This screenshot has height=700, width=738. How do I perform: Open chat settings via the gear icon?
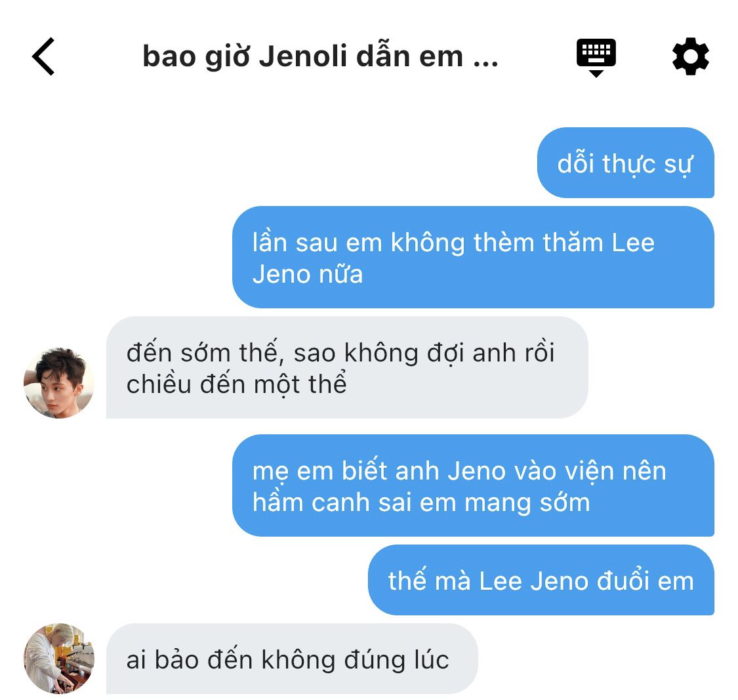click(691, 56)
